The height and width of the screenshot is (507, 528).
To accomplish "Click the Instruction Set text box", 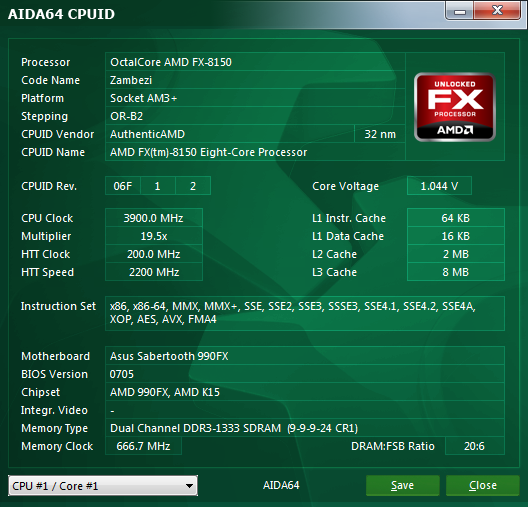I will pos(305,313).
